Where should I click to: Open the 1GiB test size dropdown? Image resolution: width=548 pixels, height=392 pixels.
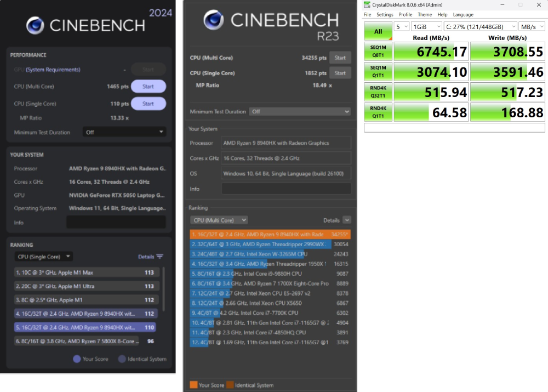point(427,26)
